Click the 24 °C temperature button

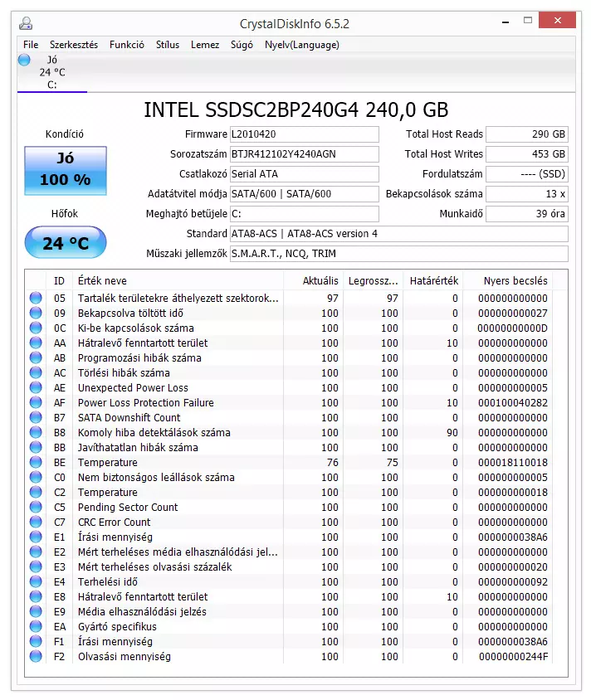(66, 242)
